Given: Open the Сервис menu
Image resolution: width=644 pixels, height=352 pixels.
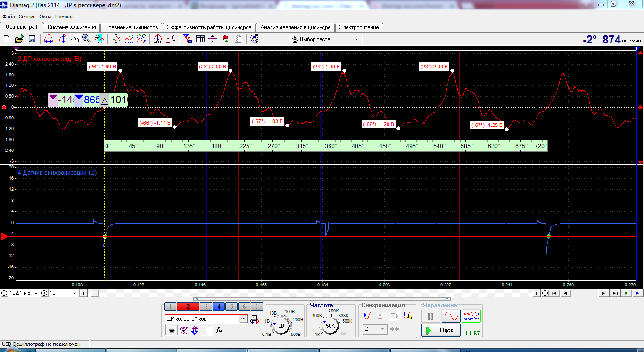Looking at the screenshot, I should click(27, 17).
